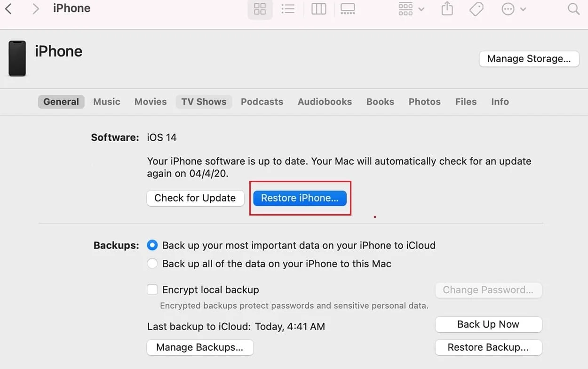Open the grouping options dropdown
The height and width of the screenshot is (369, 588).
[410, 9]
